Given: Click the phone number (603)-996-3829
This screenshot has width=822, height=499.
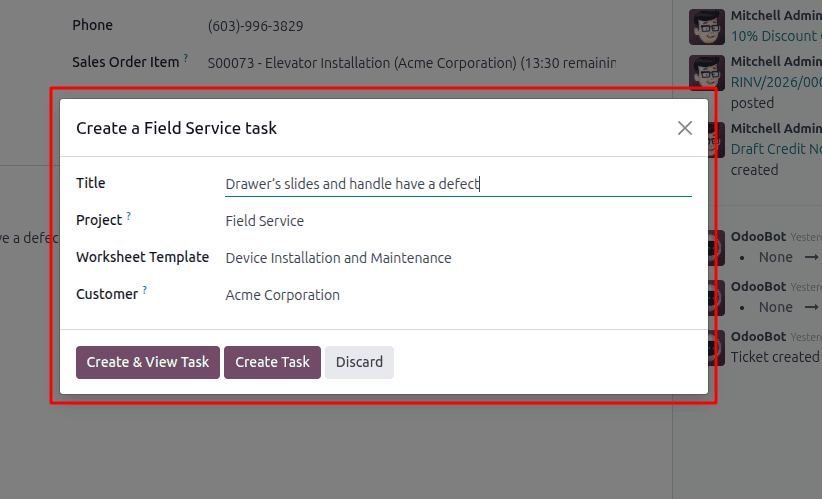Looking at the screenshot, I should click(255, 26).
